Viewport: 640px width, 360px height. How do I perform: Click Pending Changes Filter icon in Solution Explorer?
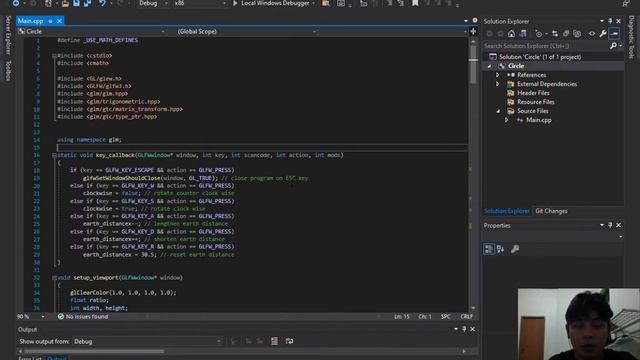(x=539, y=34)
